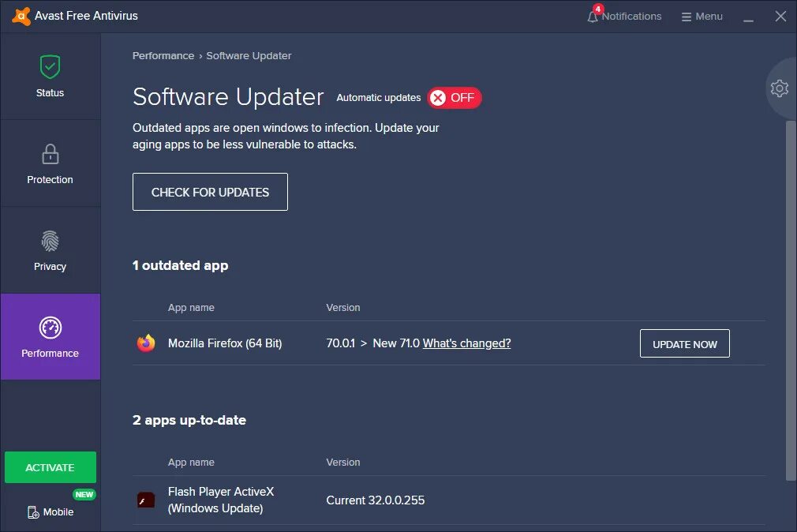Click the 1 outdated app heading
This screenshot has width=797, height=532.
coord(181,265)
